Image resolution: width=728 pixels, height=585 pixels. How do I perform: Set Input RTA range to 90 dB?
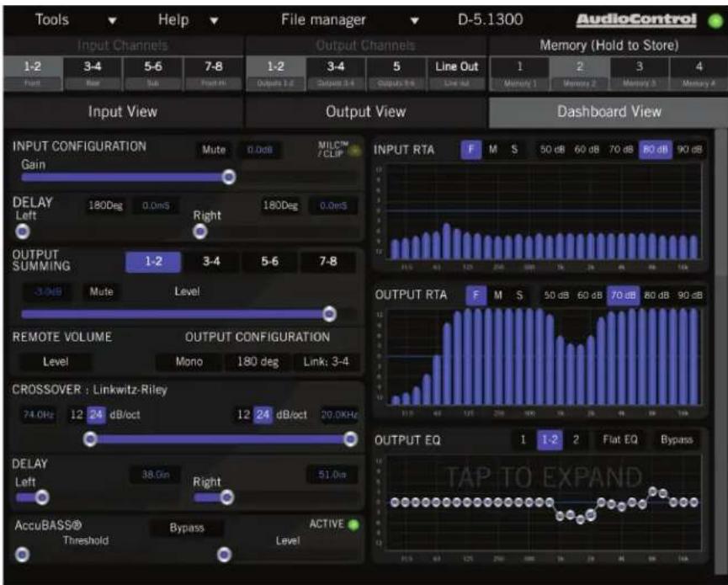tap(689, 150)
